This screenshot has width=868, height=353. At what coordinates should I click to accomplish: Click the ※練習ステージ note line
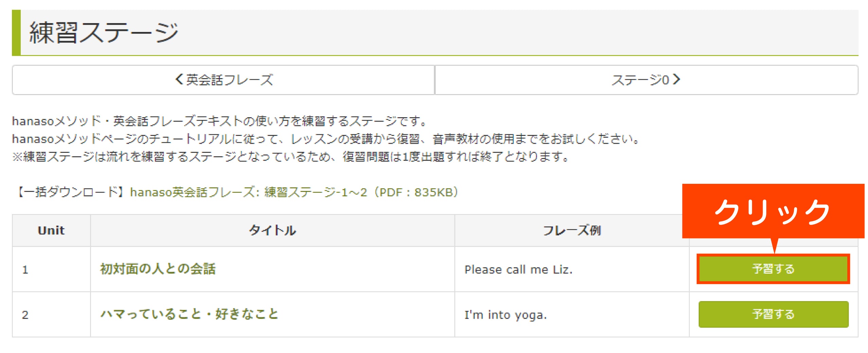coord(291,157)
